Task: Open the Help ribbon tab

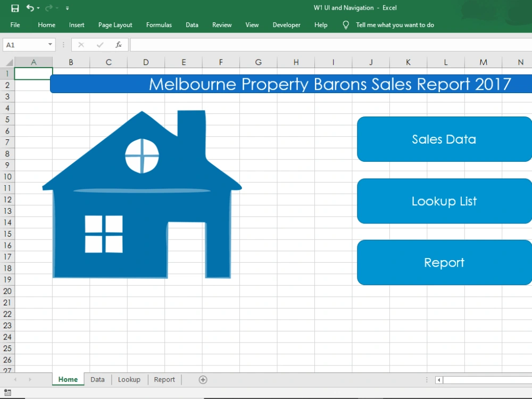Action: pos(321,25)
